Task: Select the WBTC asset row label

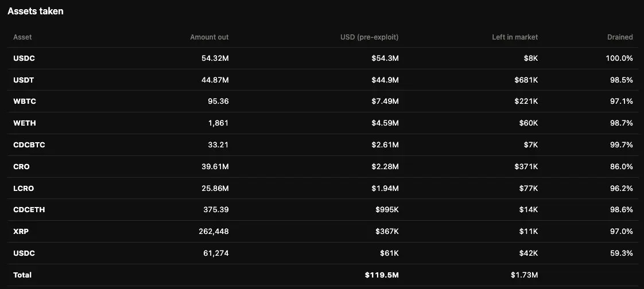Action: tap(24, 101)
